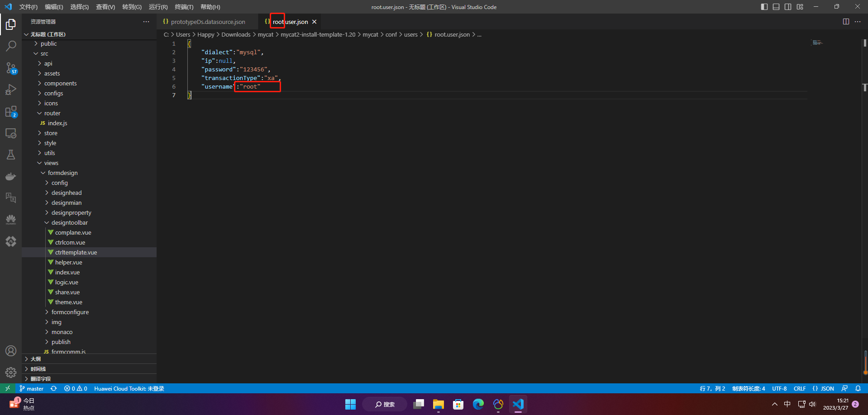The width and height of the screenshot is (868, 415).
Task: Toggle the secondary side bar visibility
Action: [x=788, y=7]
